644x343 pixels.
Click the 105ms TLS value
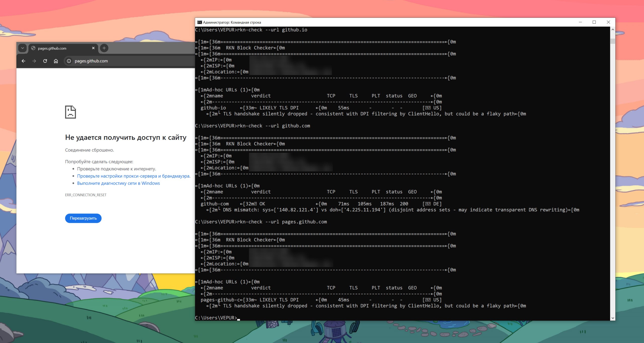pos(365,204)
